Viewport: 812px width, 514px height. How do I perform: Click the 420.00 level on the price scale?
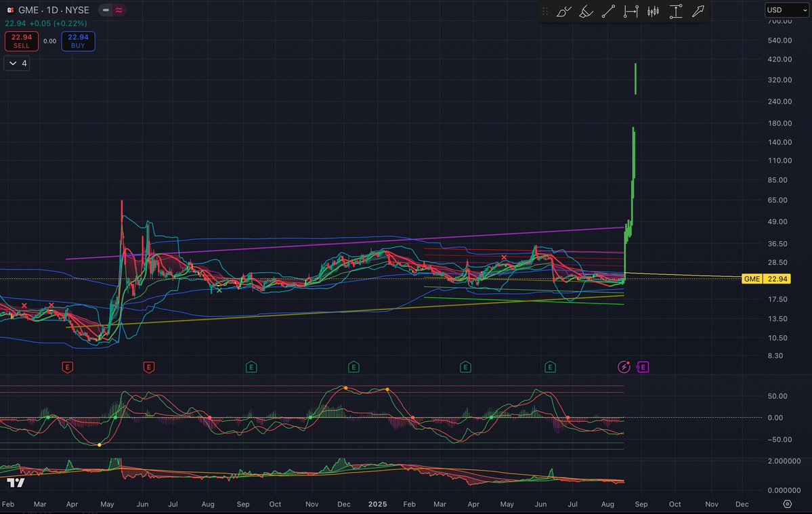click(780, 59)
